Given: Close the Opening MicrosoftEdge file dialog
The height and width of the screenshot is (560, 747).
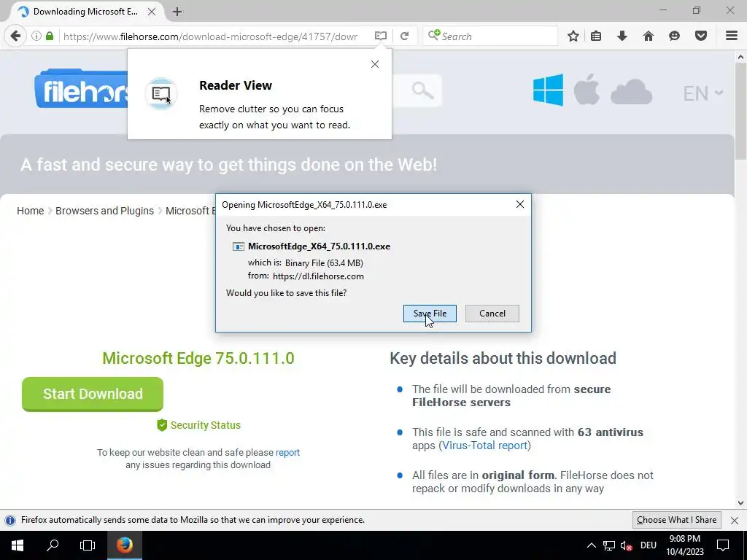Looking at the screenshot, I should tap(520, 204).
